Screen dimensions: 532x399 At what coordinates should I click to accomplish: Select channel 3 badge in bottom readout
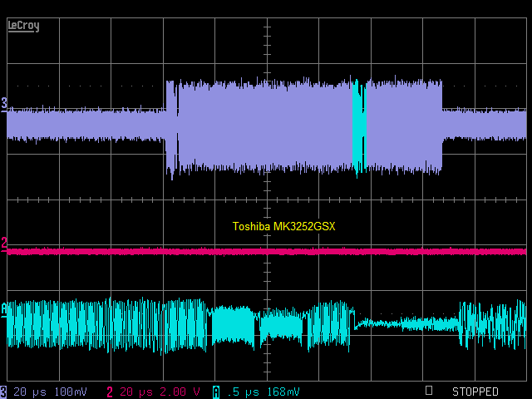[3, 392]
